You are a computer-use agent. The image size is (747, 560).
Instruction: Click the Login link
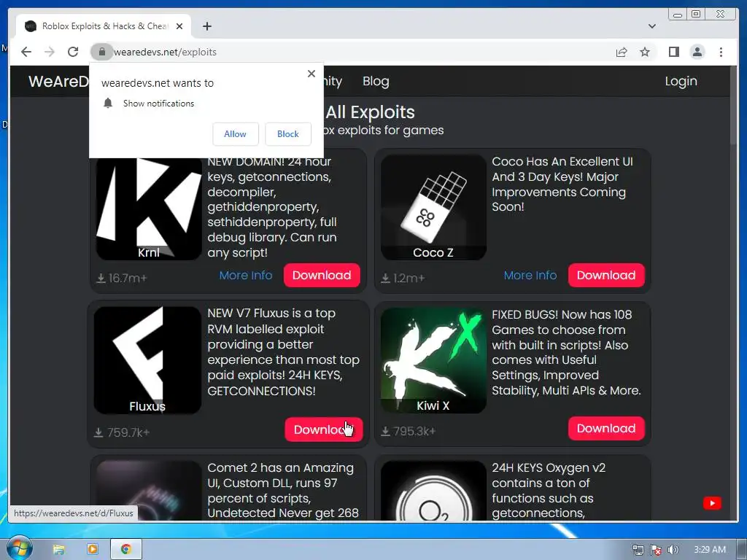pos(681,82)
